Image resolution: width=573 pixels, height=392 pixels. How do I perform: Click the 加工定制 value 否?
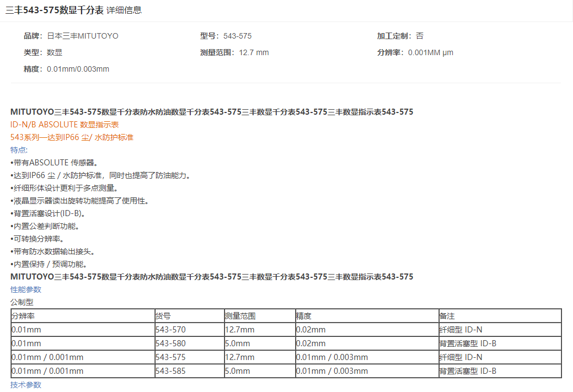point(420,36)
